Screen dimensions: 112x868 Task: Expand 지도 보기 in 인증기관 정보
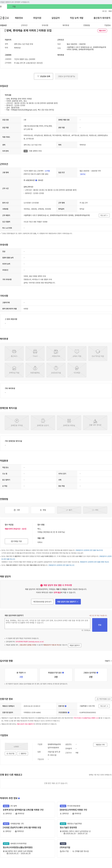[104, 706]
